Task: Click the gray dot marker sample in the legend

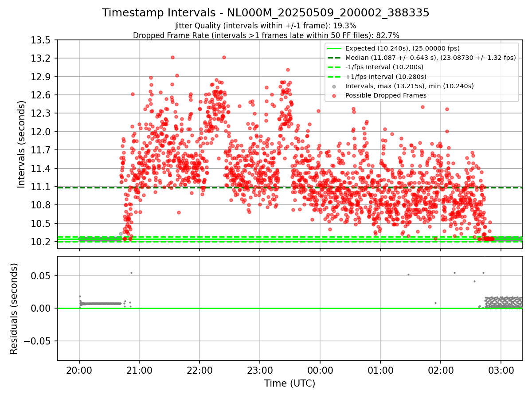Action: point(334,86)
